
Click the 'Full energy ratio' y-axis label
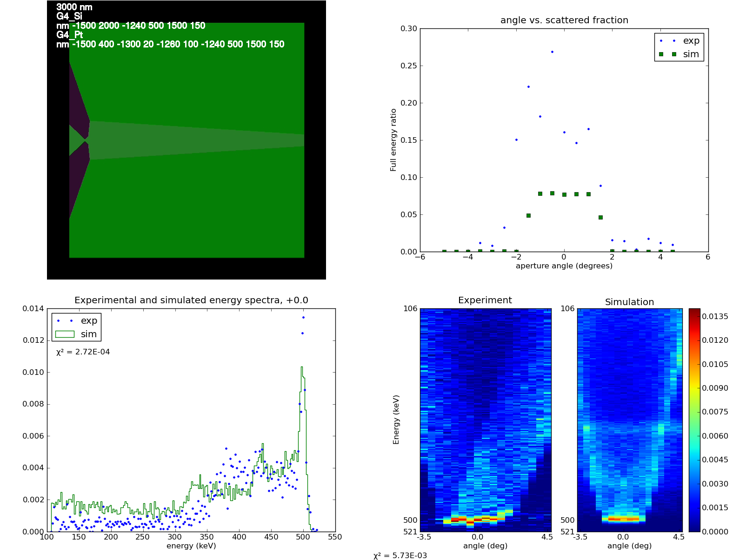(x=393, y=140)
